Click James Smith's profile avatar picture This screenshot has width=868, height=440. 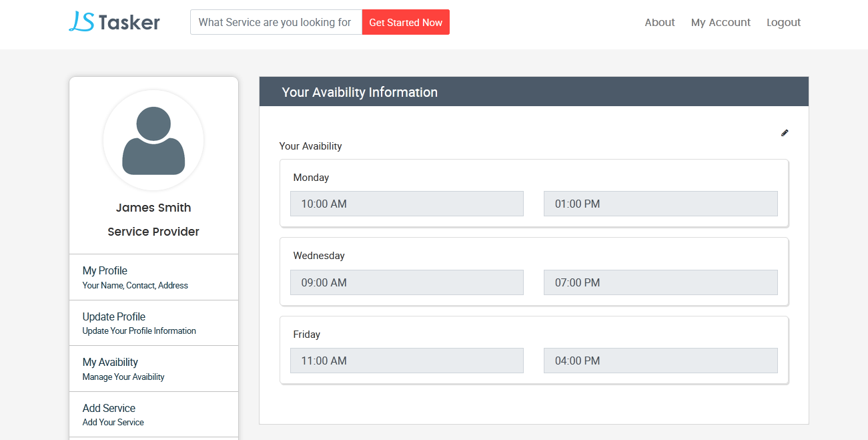(x=153, y=140)
